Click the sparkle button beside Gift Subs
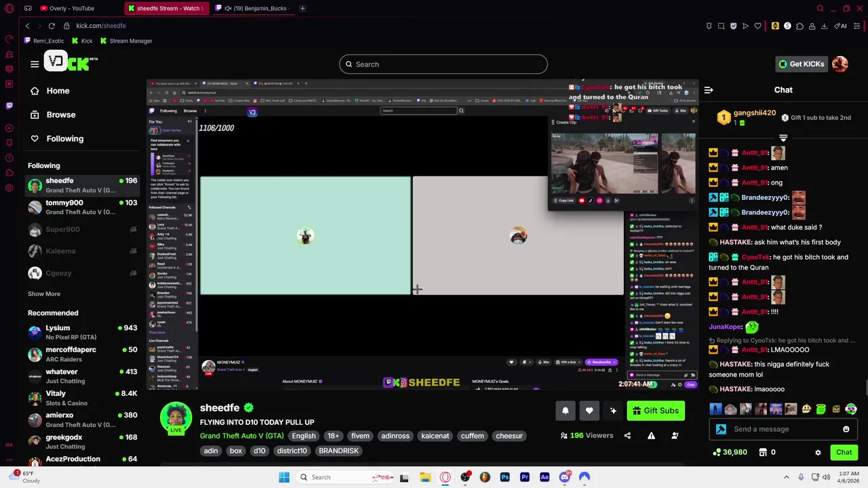 pyautogui.click(x=613, y=411)
